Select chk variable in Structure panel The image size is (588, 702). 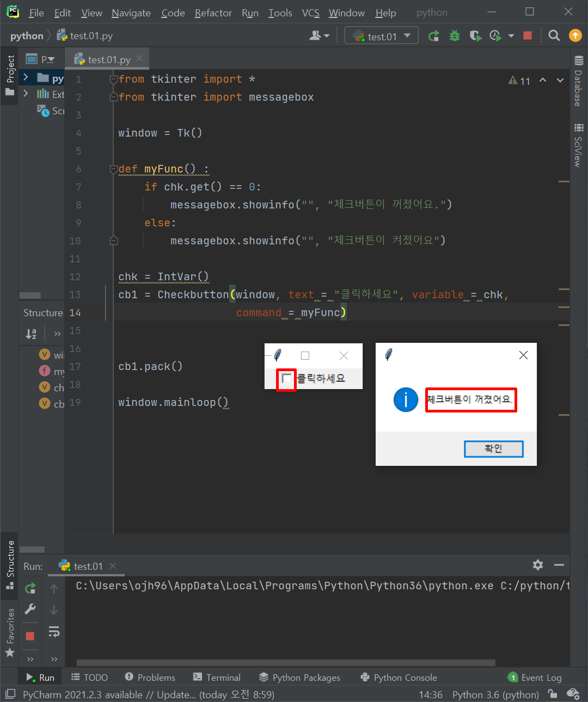(51, 387)
